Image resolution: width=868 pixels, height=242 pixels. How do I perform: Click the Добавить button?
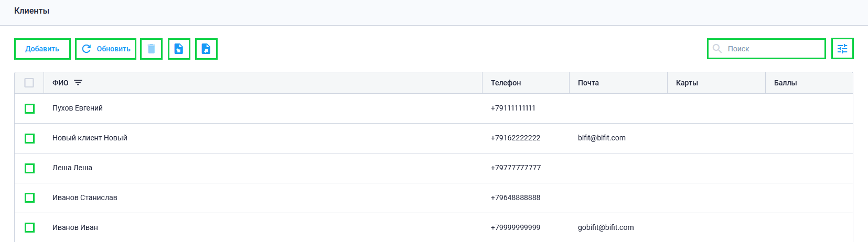(x=42, y=49)
